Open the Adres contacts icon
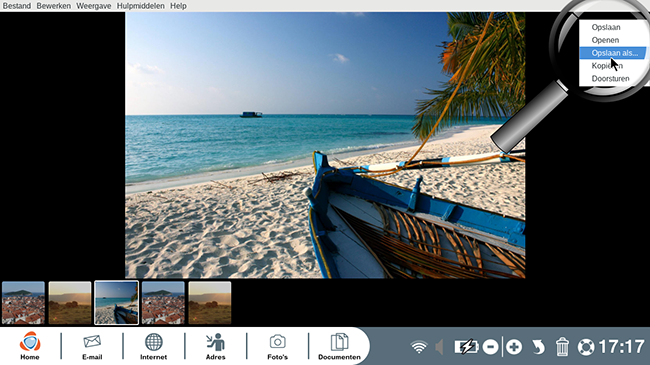This screenshot has width=650, height=365. (x=216, y=342)
